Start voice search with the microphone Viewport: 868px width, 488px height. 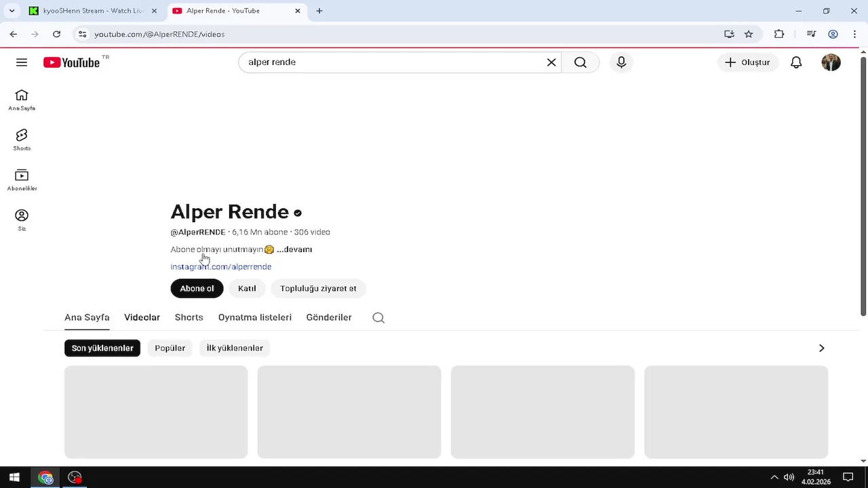point(621,62)
